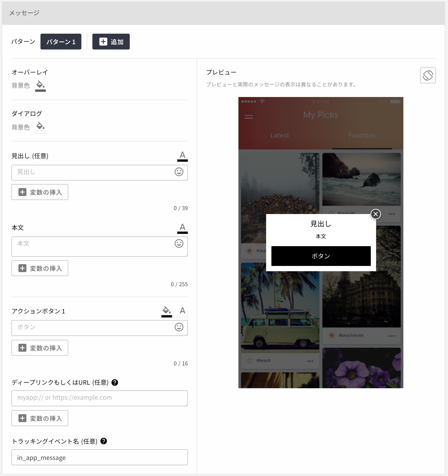Focus the action button label input
Image resolution: width=448 pixels, height=476 pixels.
pos(100,328)
